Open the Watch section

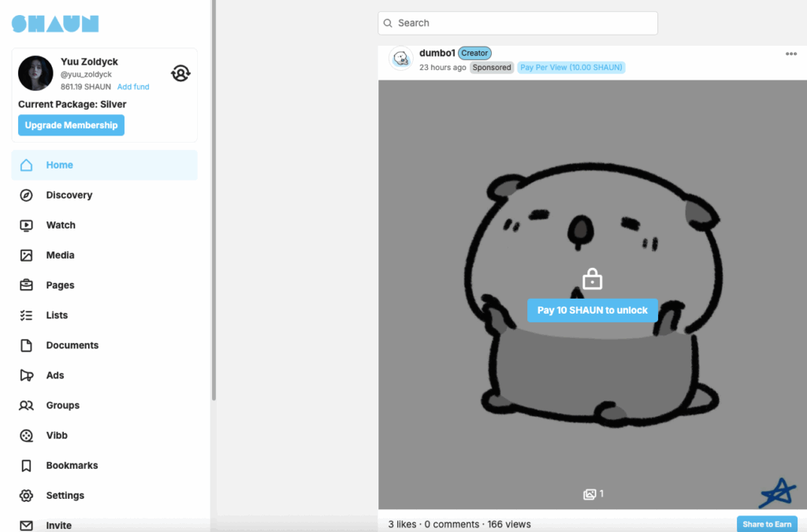point(61,225)
